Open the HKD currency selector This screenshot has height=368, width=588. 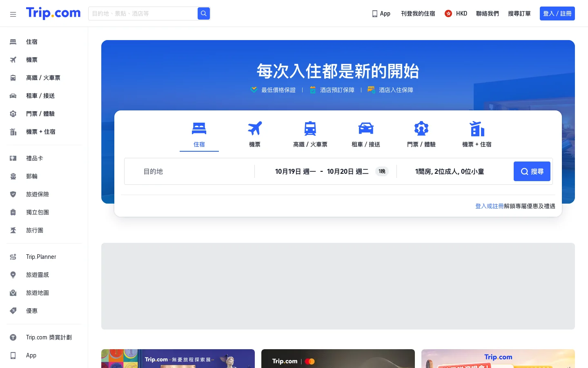456,13
